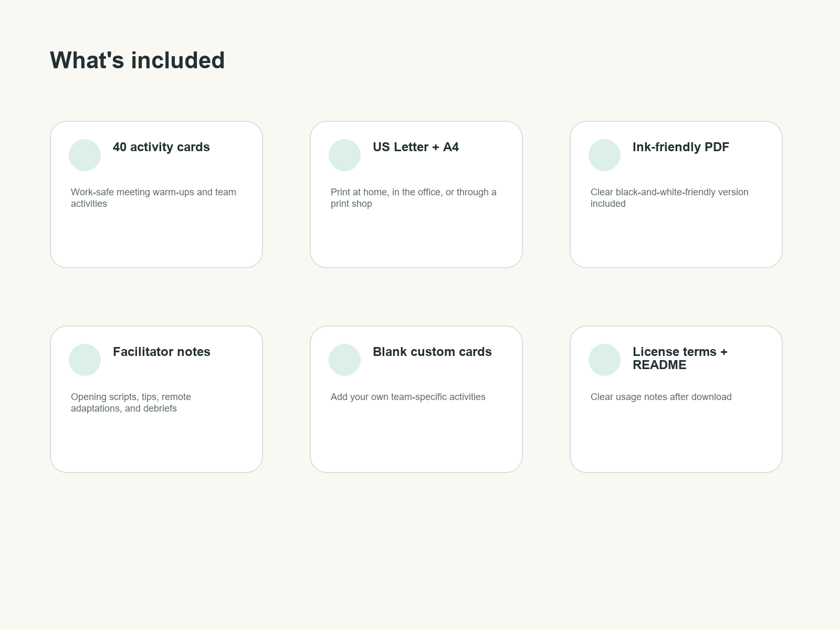840x630 pixels.
Task: Click the What's included heading
Action: [138, 60]
